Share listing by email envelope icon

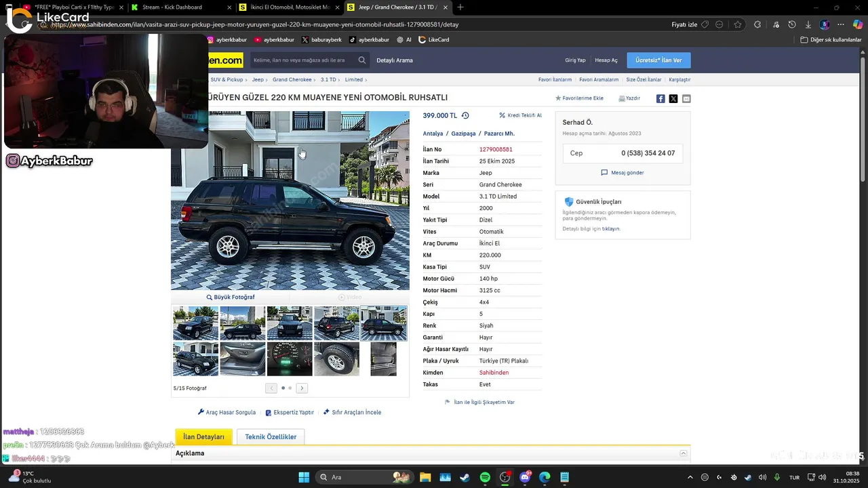tap(686, 98)
